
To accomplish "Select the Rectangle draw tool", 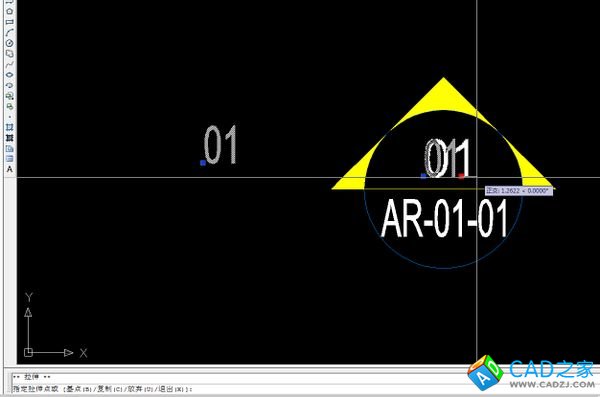I will point(10,22).
